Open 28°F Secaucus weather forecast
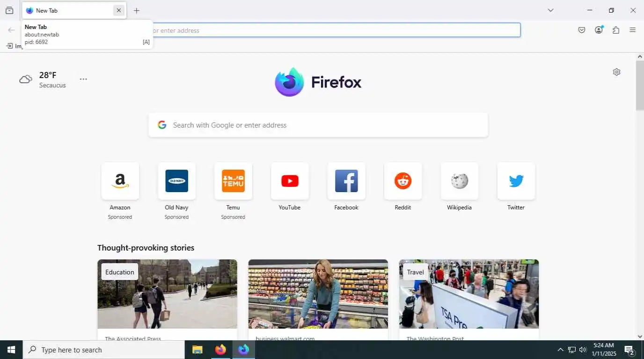 (x=43, y=79)
